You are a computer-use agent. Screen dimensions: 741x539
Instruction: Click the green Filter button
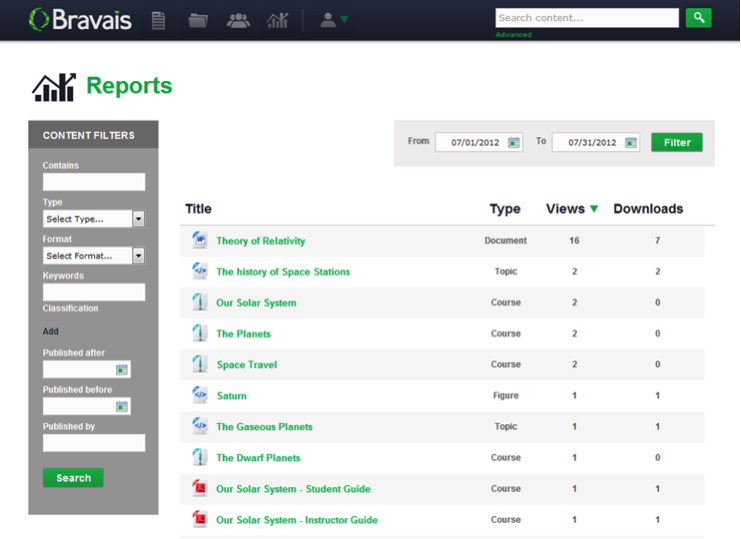[677, 142]
